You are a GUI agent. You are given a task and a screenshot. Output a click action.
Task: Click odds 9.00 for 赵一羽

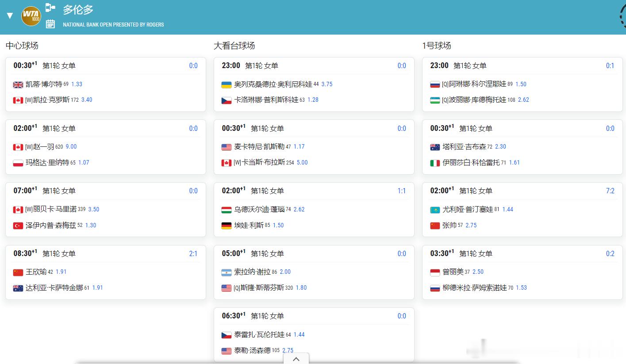click(71, 146)
